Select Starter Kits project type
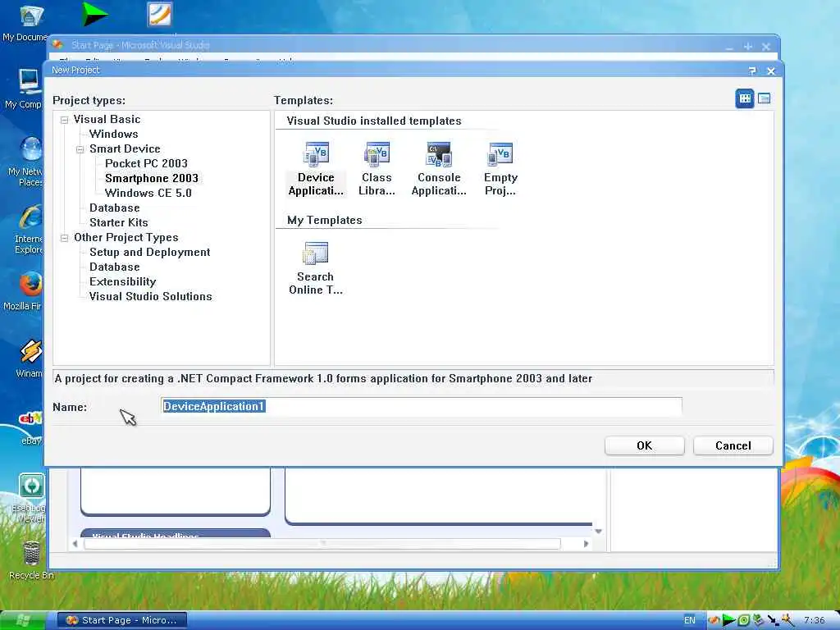The image size is (840, 630). click(x=118, y=222)
